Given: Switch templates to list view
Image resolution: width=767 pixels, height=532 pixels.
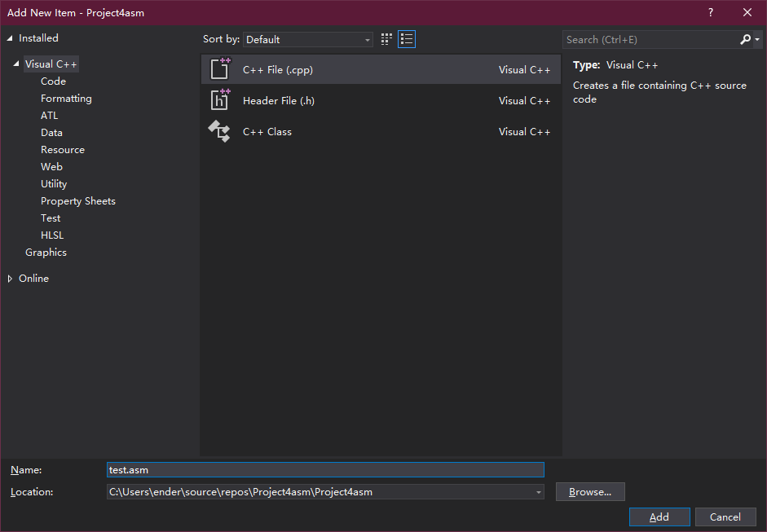Looking at the screenshot, I should pos(405,38).
